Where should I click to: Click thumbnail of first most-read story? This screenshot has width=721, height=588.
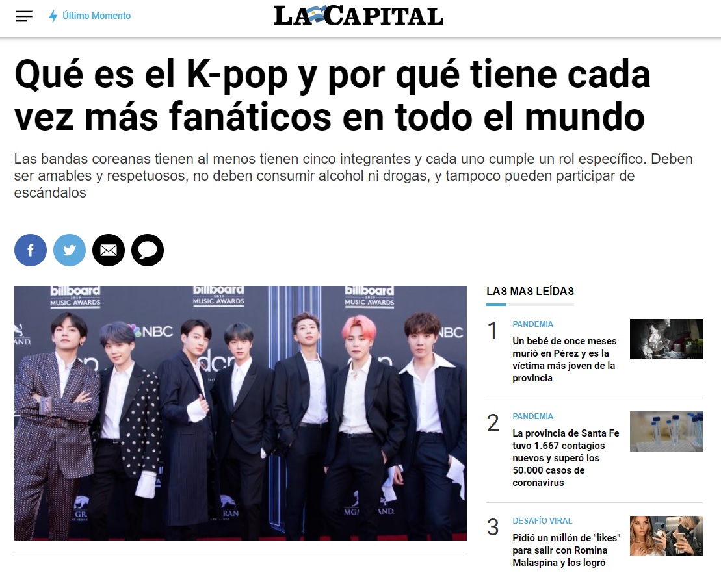(666, 339)
